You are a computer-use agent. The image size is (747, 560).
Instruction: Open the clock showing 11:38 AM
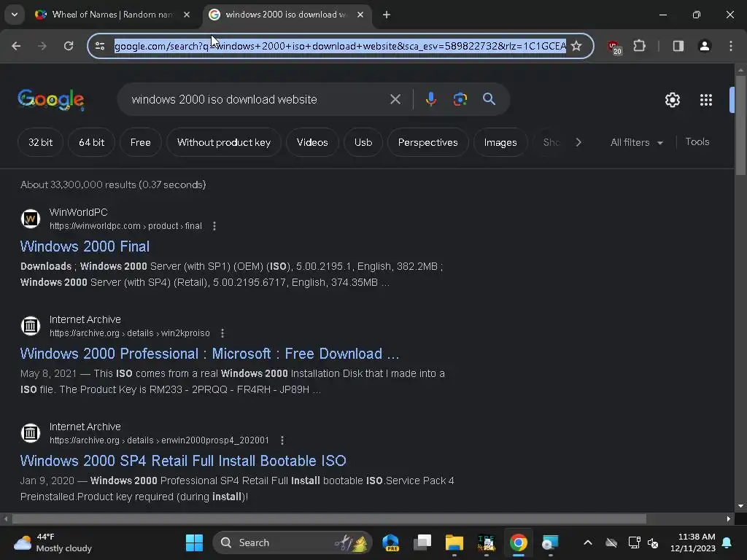click(693, 542)
